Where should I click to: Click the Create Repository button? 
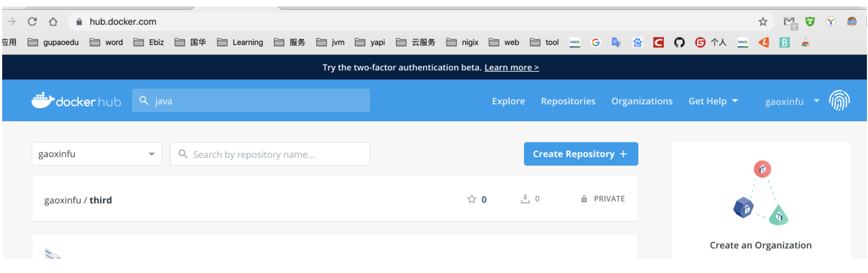(581, 154)
